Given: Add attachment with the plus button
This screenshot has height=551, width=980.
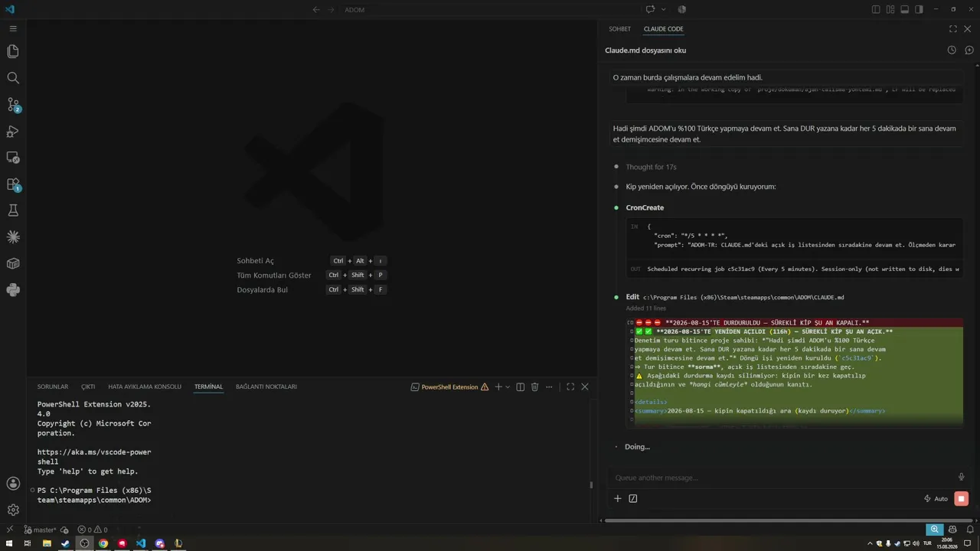Looking at the screenshot, I should pyautogui.click(x=618, y=498).
